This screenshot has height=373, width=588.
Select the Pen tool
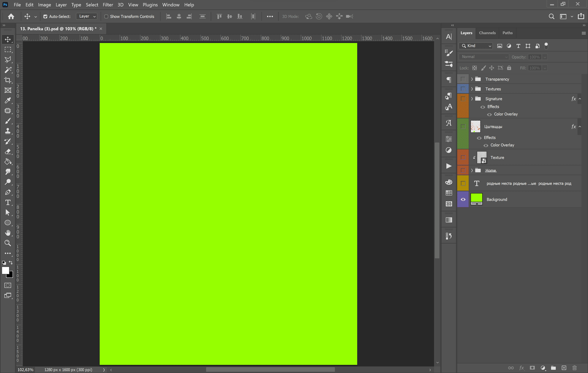tap(8, 192)
